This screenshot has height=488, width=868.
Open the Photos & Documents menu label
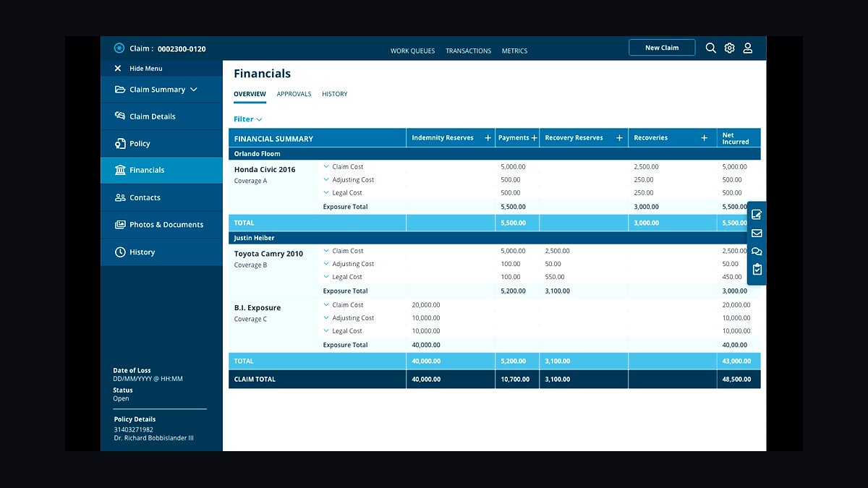tap(166, 225)
